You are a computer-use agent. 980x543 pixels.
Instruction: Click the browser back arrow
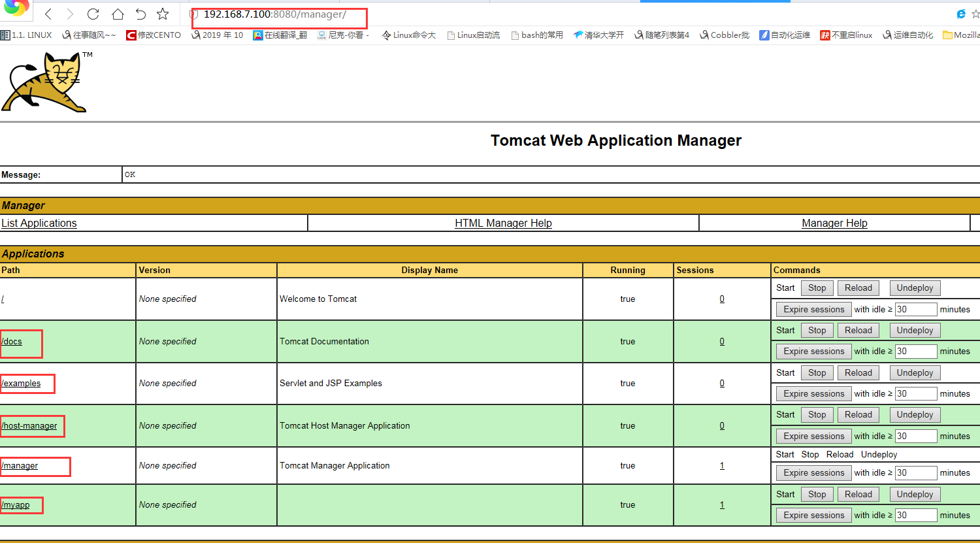coord(48,14)
